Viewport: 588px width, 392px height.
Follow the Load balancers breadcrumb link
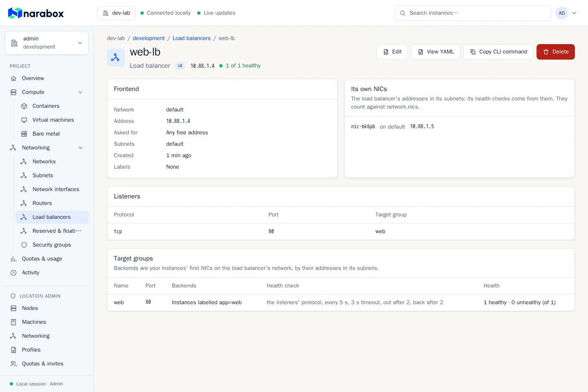tap(192, 38)
